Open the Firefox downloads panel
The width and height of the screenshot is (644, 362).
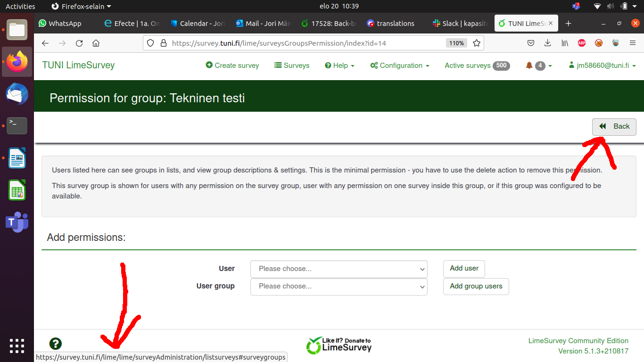click(x=548, y=43)
